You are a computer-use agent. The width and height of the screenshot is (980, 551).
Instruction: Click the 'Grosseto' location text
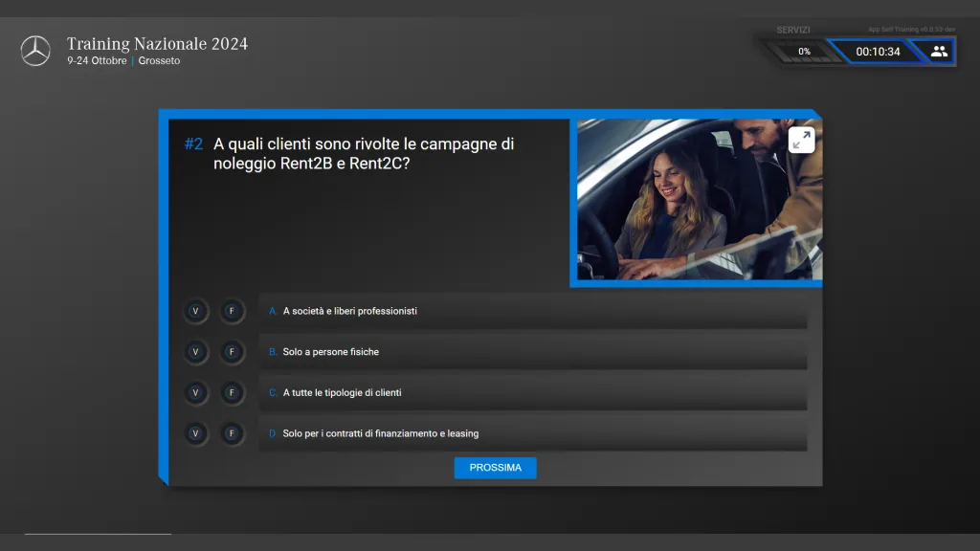pos(159,60)
